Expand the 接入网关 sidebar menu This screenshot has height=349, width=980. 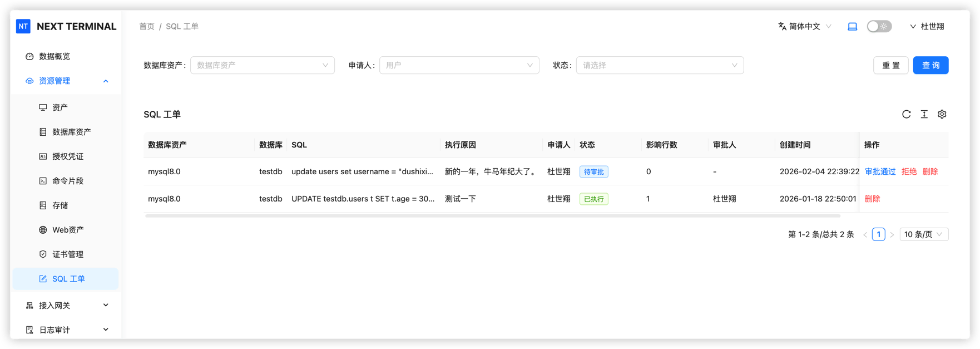click(67, 305)
